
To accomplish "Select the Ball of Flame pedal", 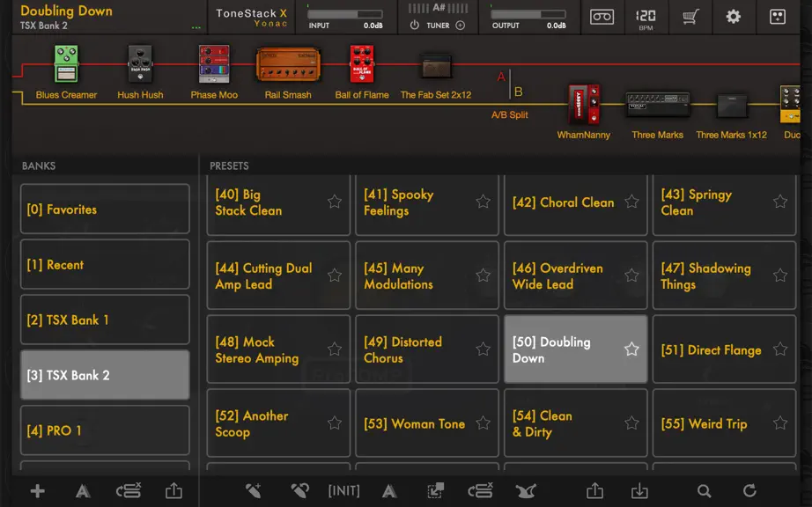I will (361, 64).
